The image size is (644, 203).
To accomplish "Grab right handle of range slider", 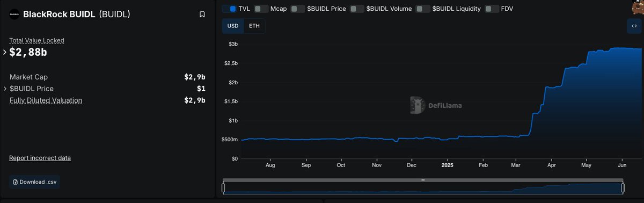I will pos(623,187).
